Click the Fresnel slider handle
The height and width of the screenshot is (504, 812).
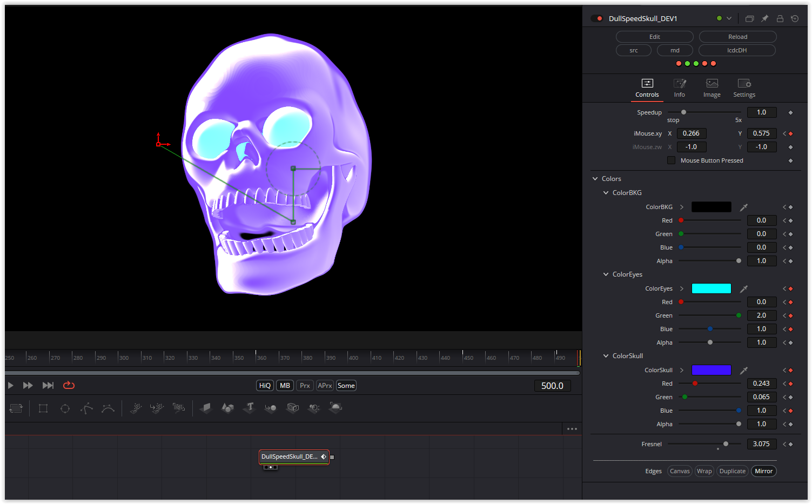click(726, 444)
